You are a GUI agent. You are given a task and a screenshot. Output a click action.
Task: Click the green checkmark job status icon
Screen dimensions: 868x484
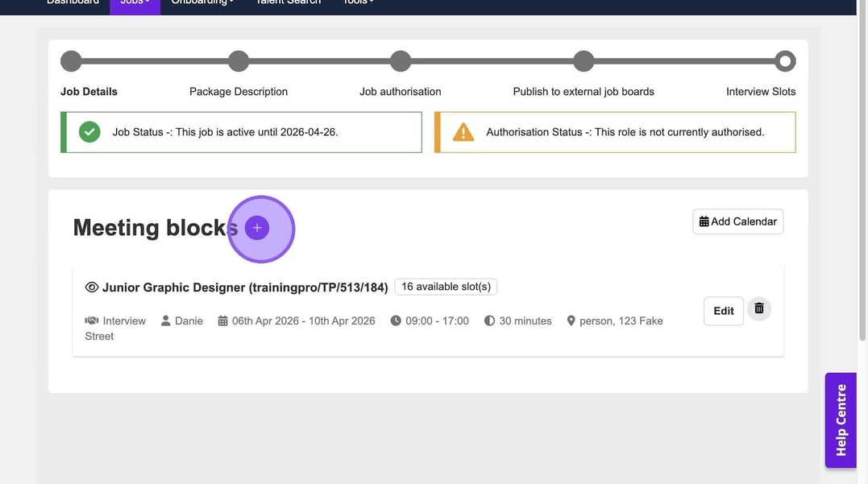89,132
